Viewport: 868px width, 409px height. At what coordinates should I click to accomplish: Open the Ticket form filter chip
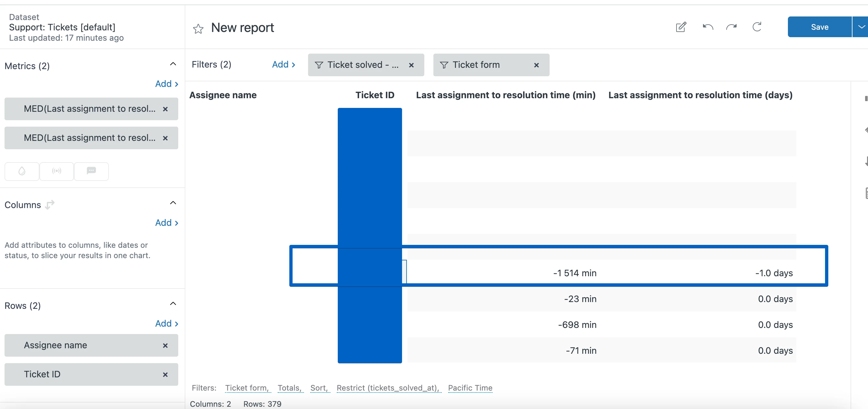[476, 65]
